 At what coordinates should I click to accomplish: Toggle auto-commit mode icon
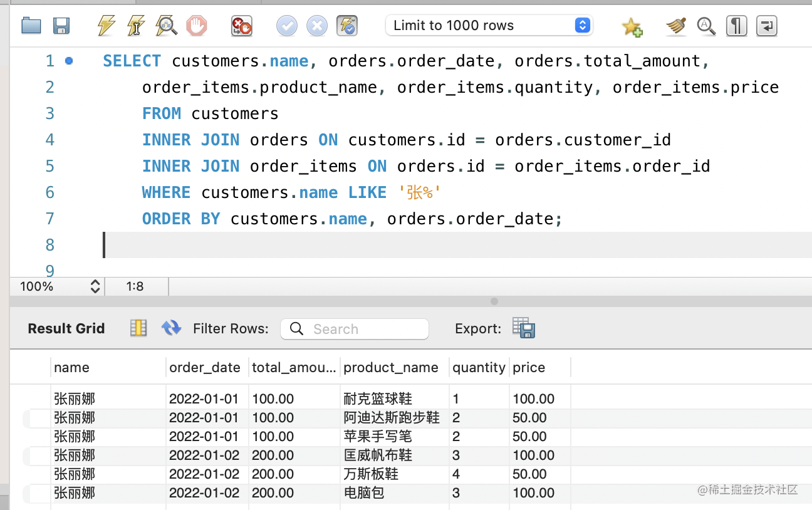(347, 26)
